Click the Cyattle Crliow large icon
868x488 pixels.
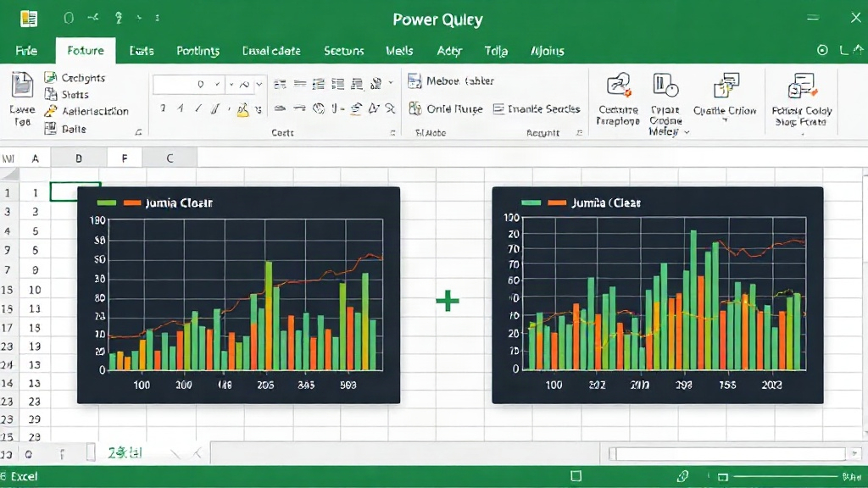(726, 86)
